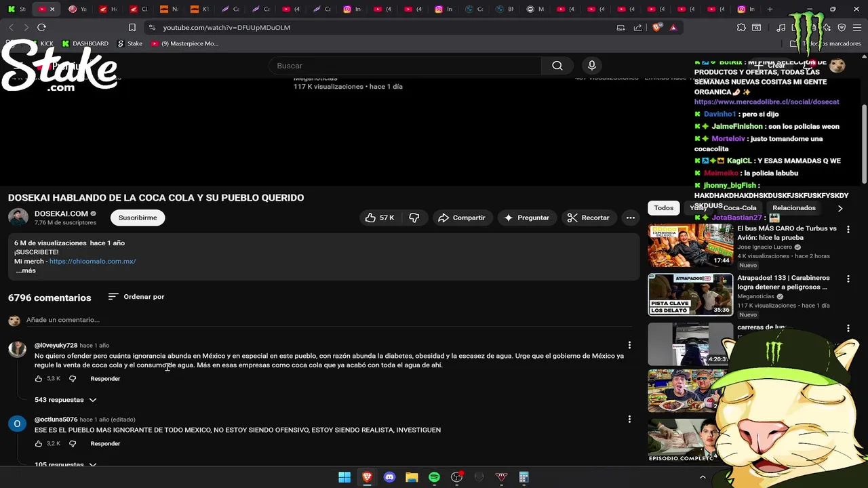Open the Windows Start menu

pyautogui.click(x=344, y=477)
